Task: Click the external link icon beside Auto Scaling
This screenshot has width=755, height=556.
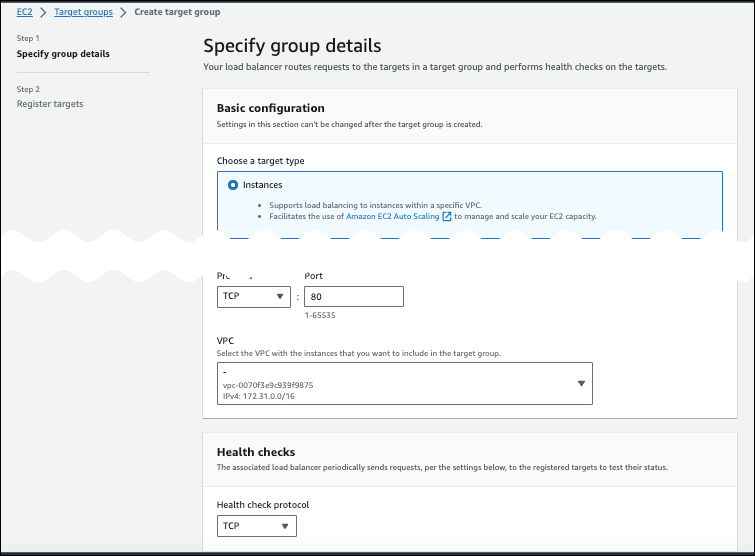Action: pos(447,216)
